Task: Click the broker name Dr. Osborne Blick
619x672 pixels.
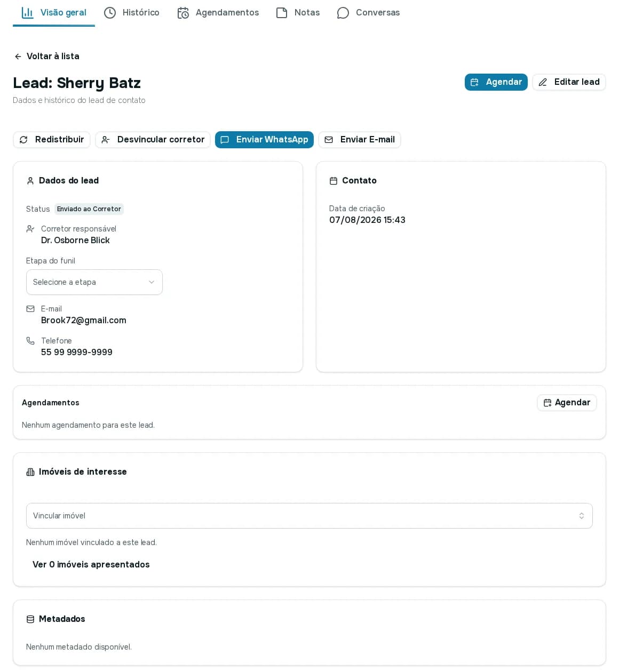Action: [x=75, y=241]
